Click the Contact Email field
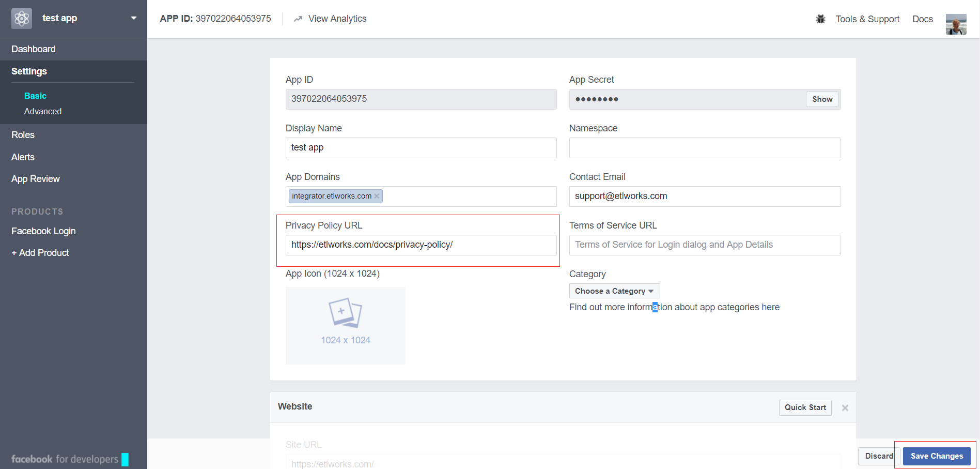This screenshot has width=980, height=469. 705,196
